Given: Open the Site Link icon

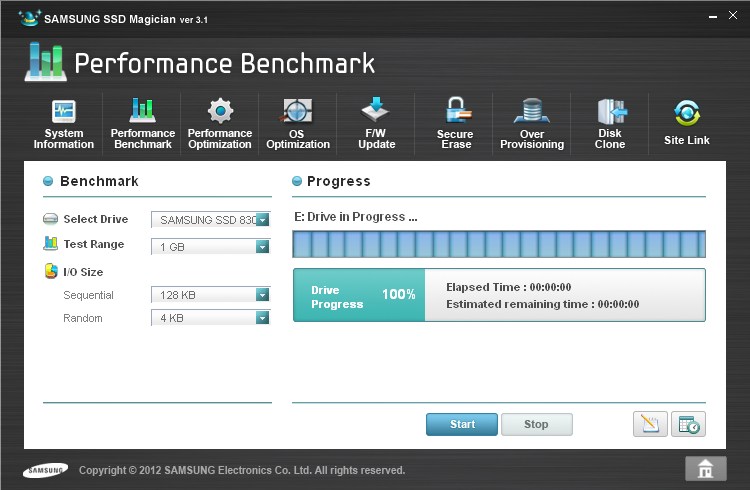Looking at the screenshot, I should click(687, 123).
